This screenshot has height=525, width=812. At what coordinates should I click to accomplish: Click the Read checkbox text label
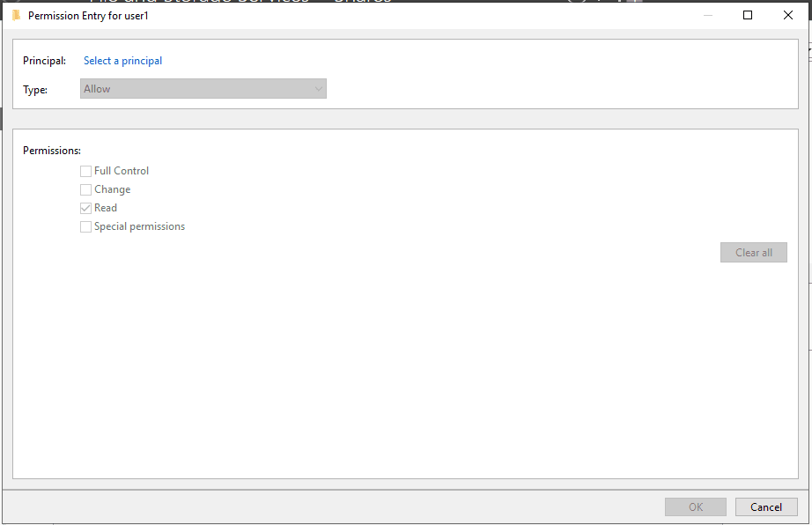coord(106,208)
